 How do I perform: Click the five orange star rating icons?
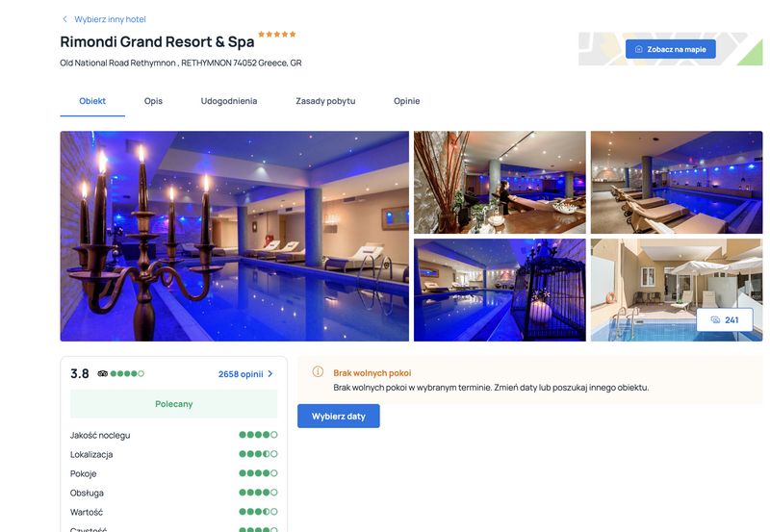(277, 34)
